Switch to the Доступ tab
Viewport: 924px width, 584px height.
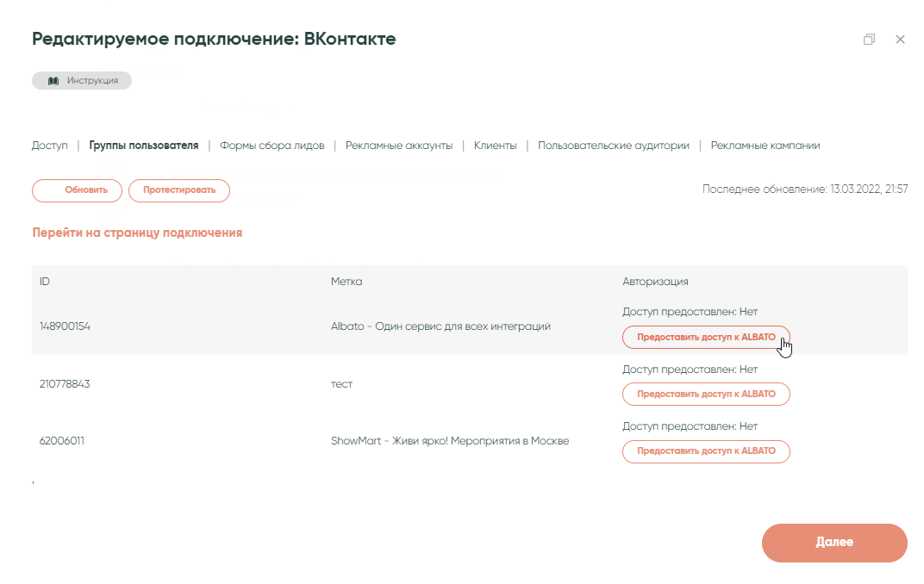pos(49,146)
